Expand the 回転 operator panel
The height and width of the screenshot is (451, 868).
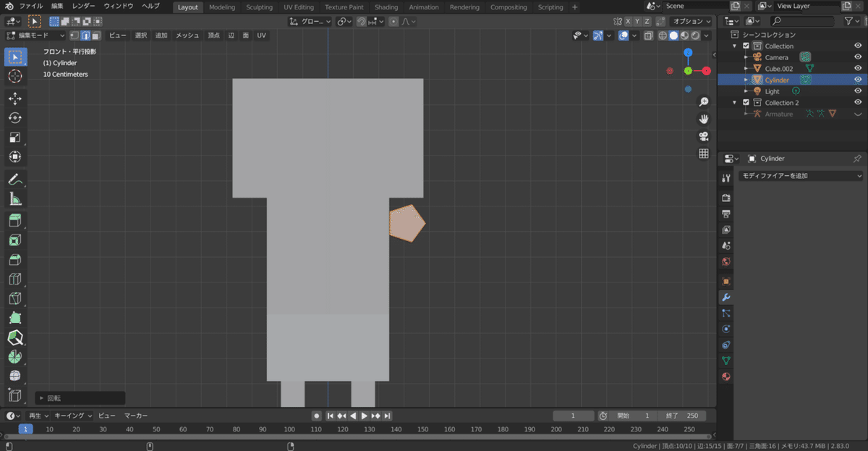coord(42,398)
